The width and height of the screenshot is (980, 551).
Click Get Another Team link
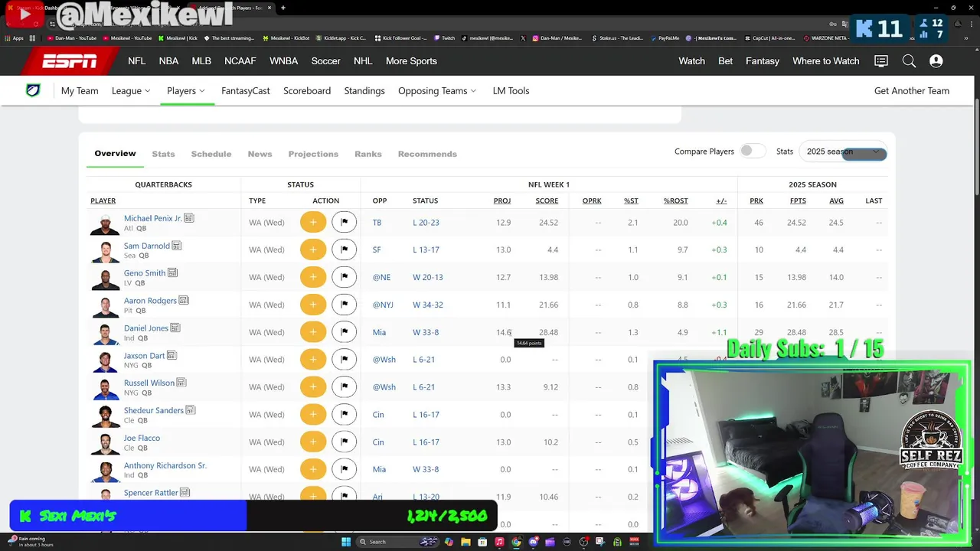912,90
